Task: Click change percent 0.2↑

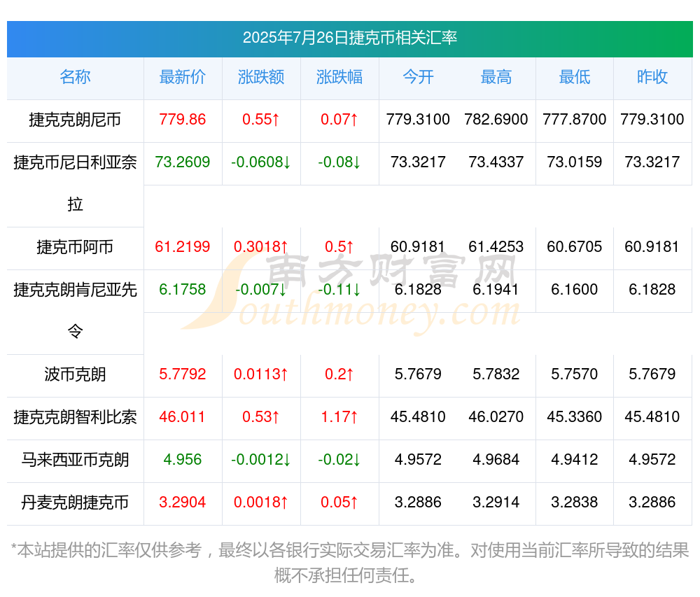Action: 339,374
